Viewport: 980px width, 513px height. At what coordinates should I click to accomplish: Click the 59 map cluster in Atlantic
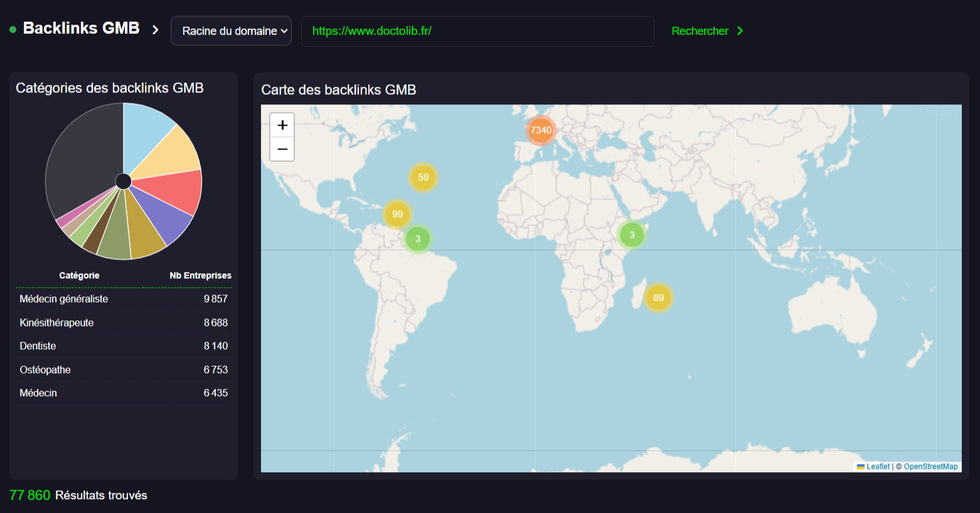[x=423, y=178]
